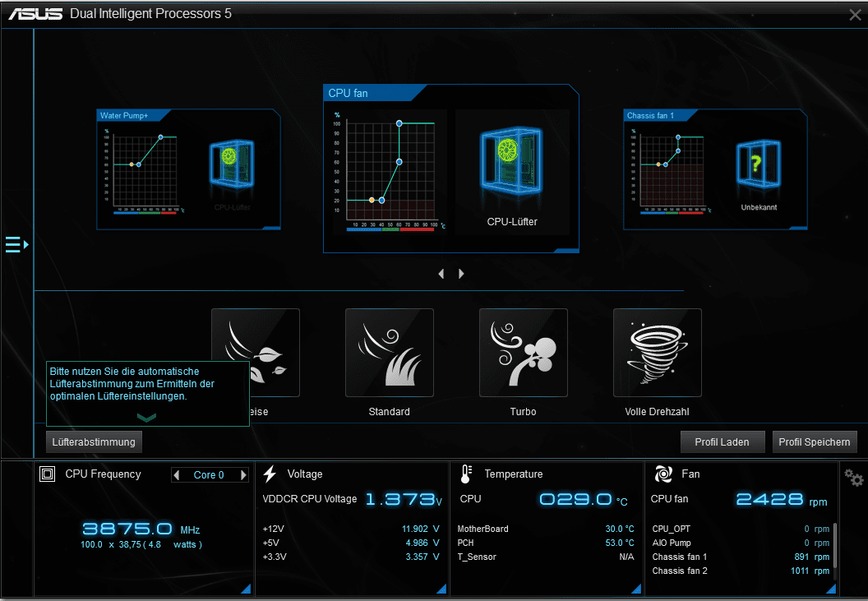Screen dimensions: 868x601
Task: Show the previous fan card
Action: point(441,274)
